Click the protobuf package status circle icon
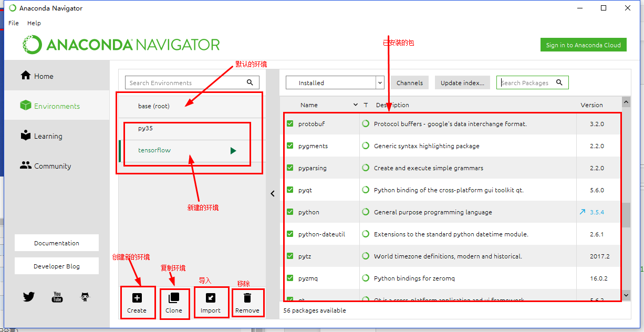The height and width of the screenshot is (332, 644). [x=366, y=124]
